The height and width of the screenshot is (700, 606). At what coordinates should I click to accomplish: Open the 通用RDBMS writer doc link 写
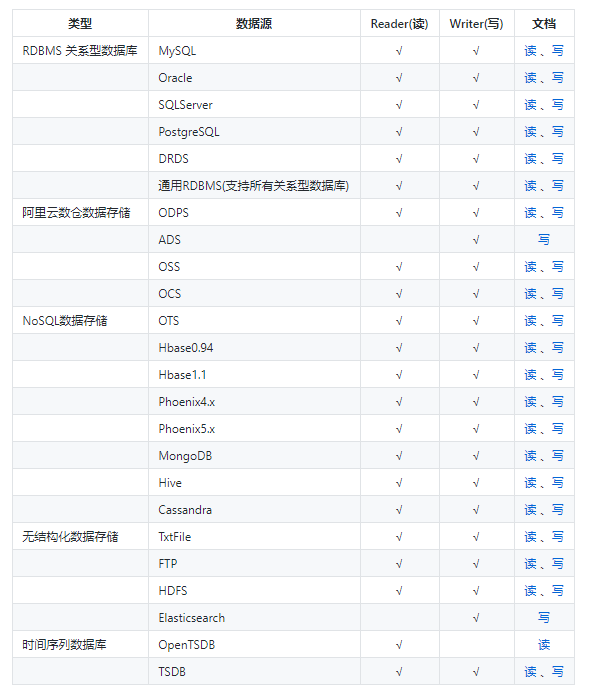557,186
